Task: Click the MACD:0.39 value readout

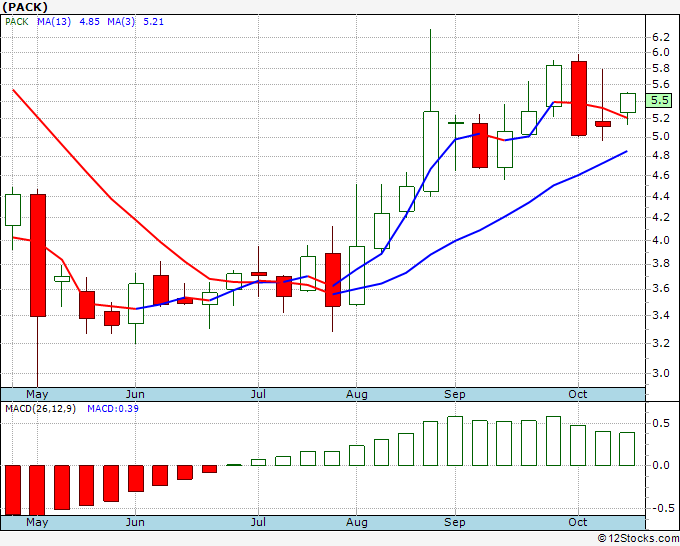Action: click(x=113, y=409)
